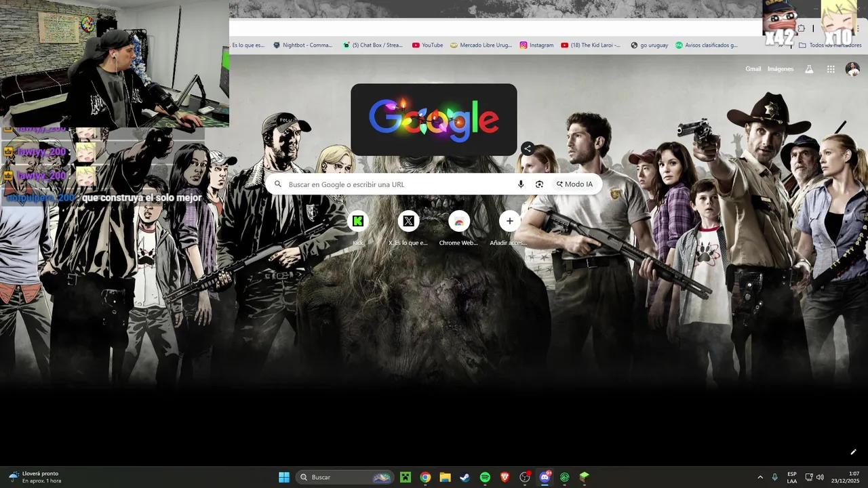Open the green circular app in taskbar

coord(564,477)
